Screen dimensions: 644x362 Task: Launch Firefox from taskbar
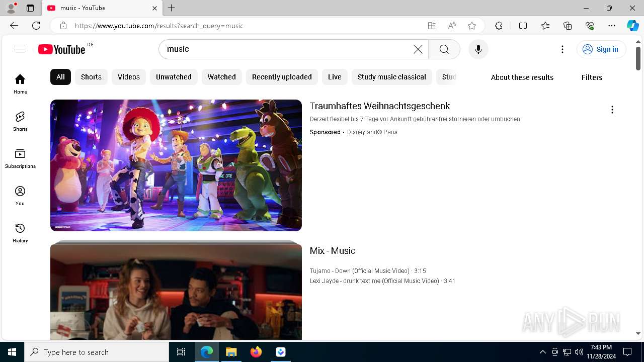256,352
